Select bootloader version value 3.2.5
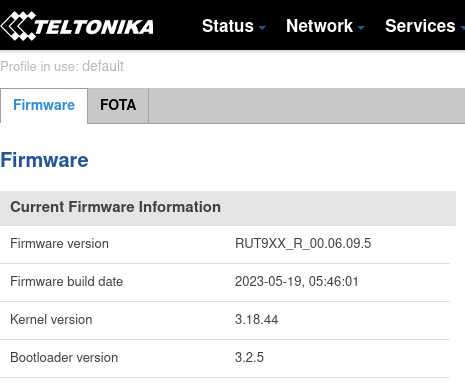 (249, 358)
